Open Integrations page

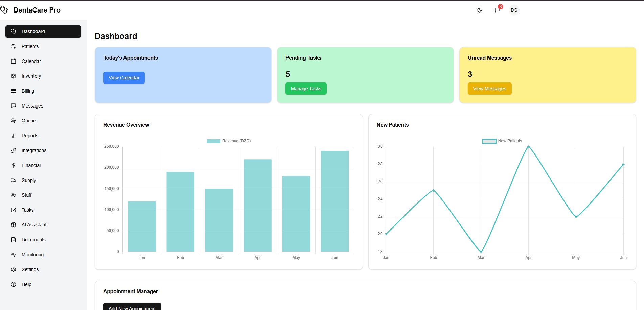pos(43,150)
